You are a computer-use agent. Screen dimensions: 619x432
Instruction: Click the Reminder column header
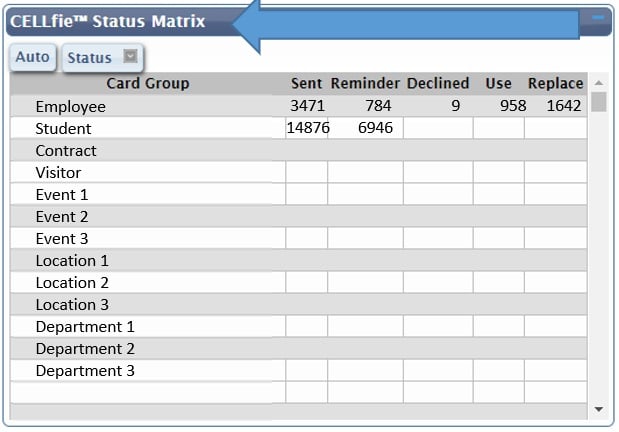365,83
